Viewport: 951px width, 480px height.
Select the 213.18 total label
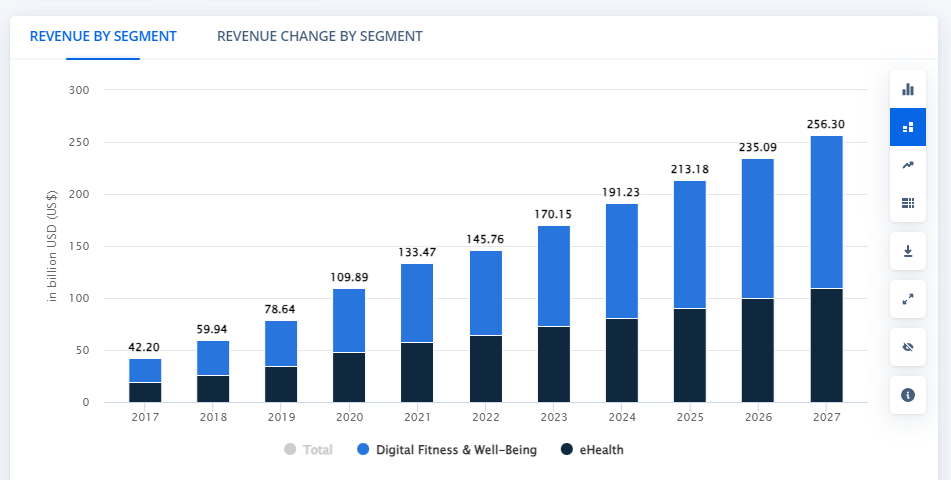coord(690,169)
